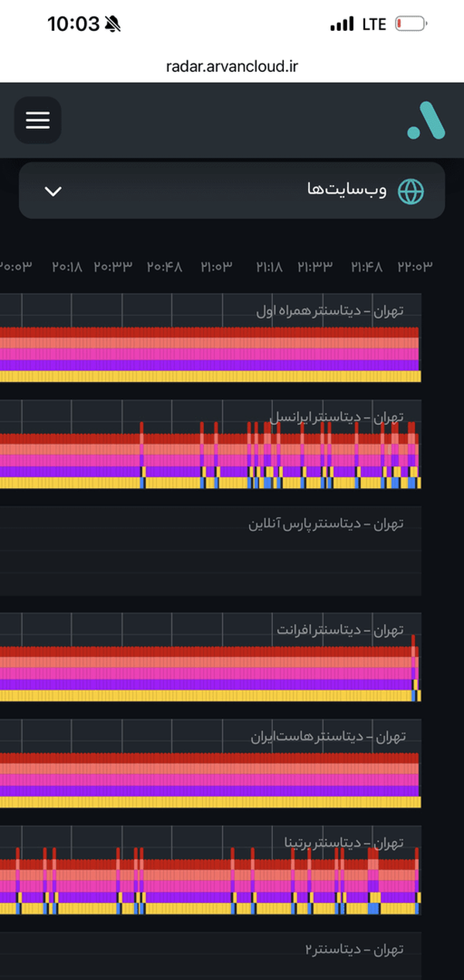Select the ۲۱:۱۸ time marker
This screenshot has width=464, height=980.
tap(269, 267)
